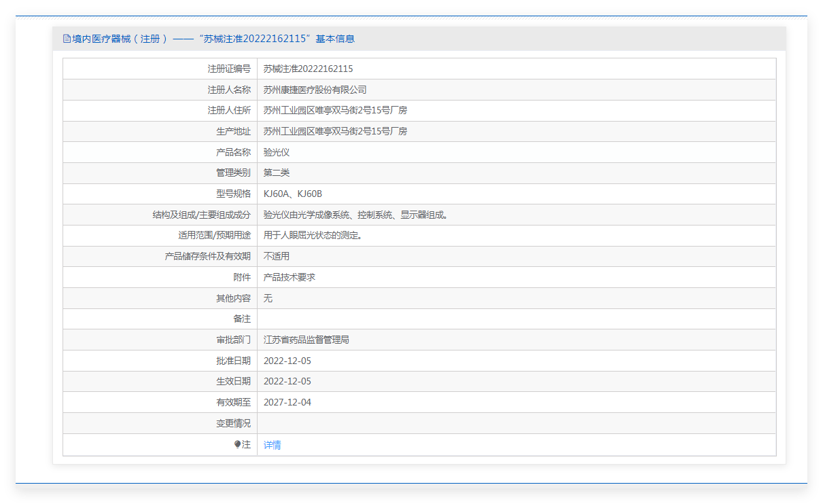This screenshot has height=504, width=823.
Task: Click the 生产地址 label
Action: (x=233, y=131)
